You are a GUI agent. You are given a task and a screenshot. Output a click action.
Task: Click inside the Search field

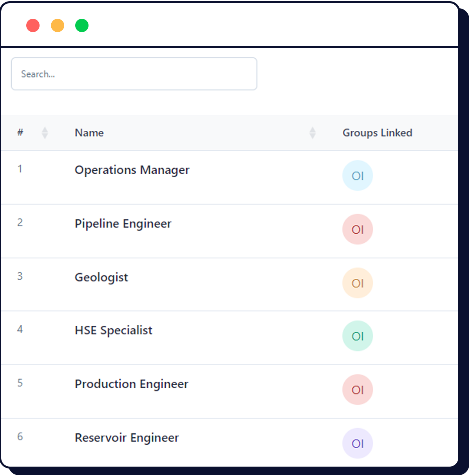click(x=134, y=74)
